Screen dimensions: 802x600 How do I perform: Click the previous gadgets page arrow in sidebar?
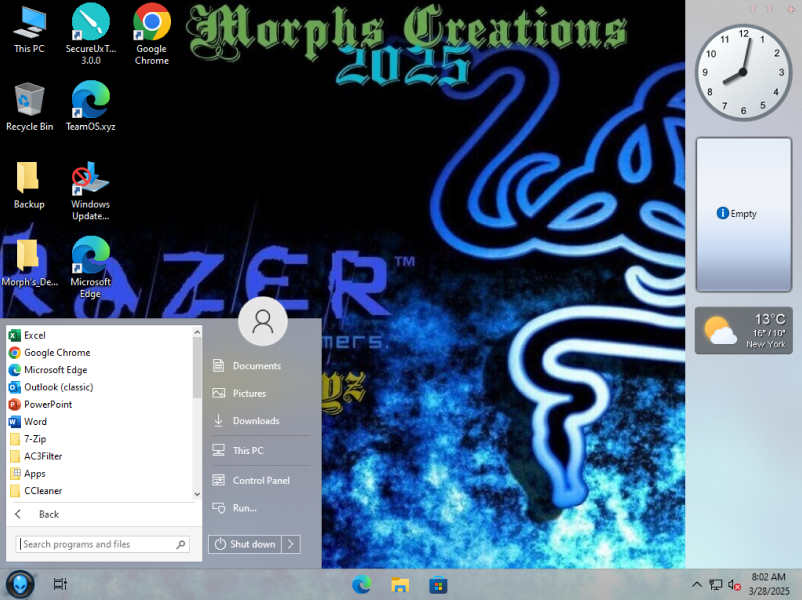click(x=753, y=10)
